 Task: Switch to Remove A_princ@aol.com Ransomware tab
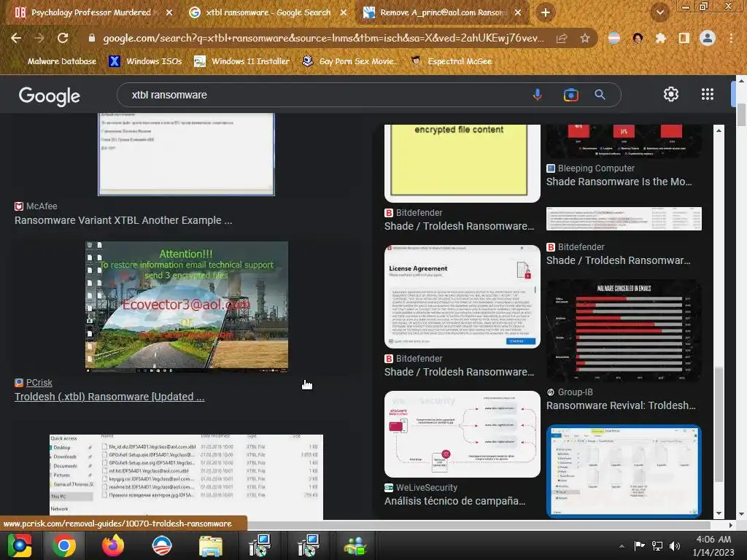click(443, 12)
